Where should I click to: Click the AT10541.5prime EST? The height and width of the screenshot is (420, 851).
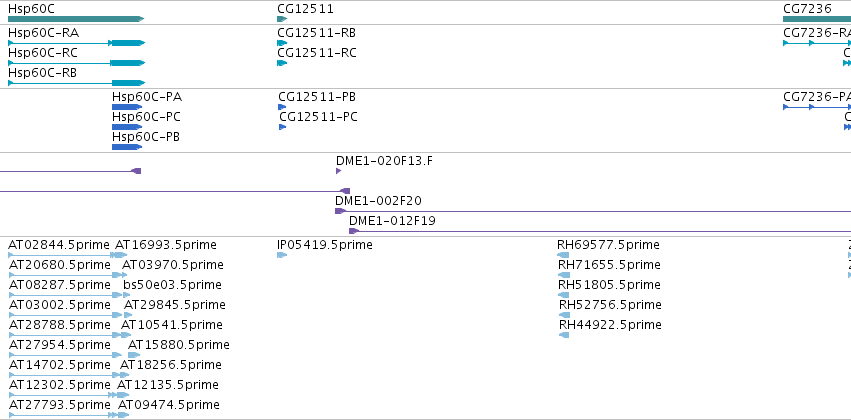126,335
